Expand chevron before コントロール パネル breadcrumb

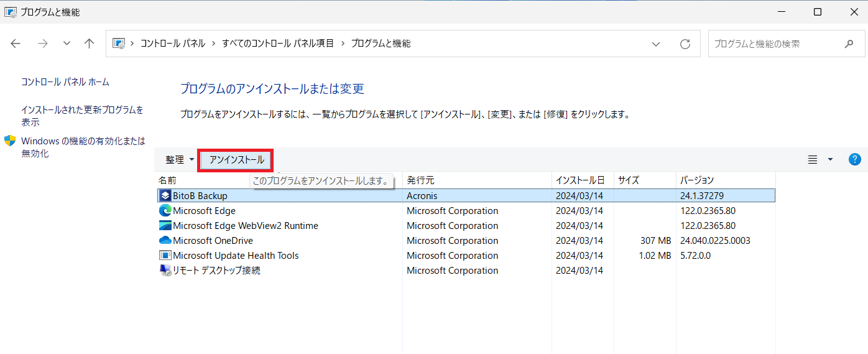[x=132, y=44]
